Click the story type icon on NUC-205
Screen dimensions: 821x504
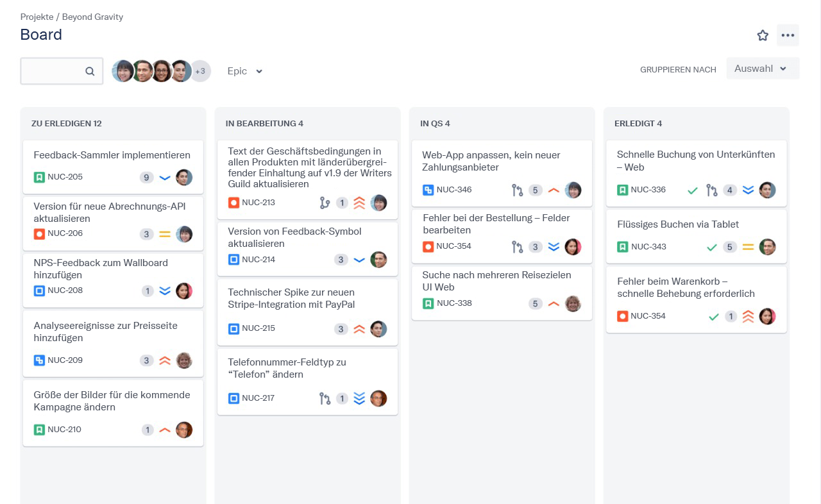(39, 177)
